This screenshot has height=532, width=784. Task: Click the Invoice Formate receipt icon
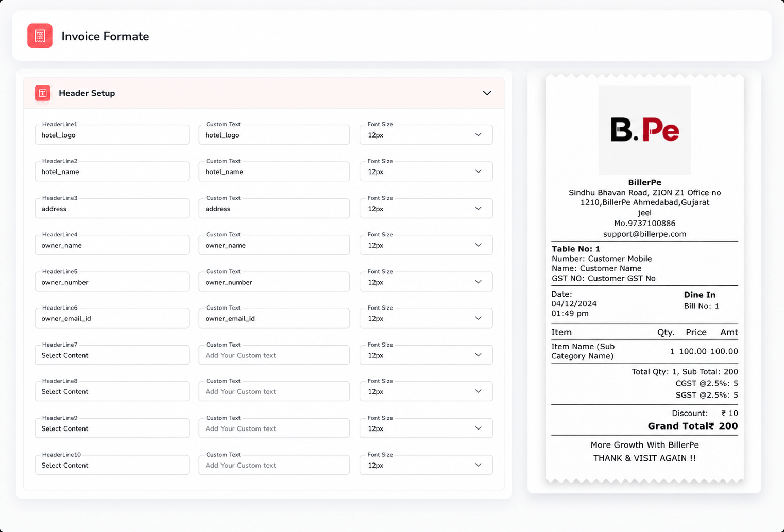pyautogui.click(x=40, y=36)
